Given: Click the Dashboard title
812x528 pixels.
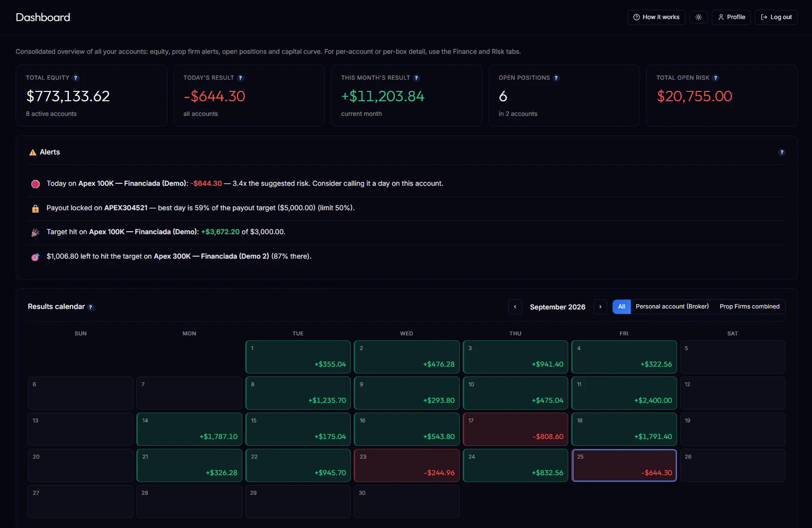Looking at the screenshot, I should [x=43, y=17].
